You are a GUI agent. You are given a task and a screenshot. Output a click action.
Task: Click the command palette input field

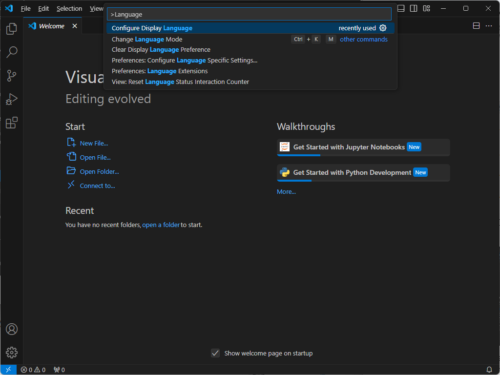click(249, 14)
